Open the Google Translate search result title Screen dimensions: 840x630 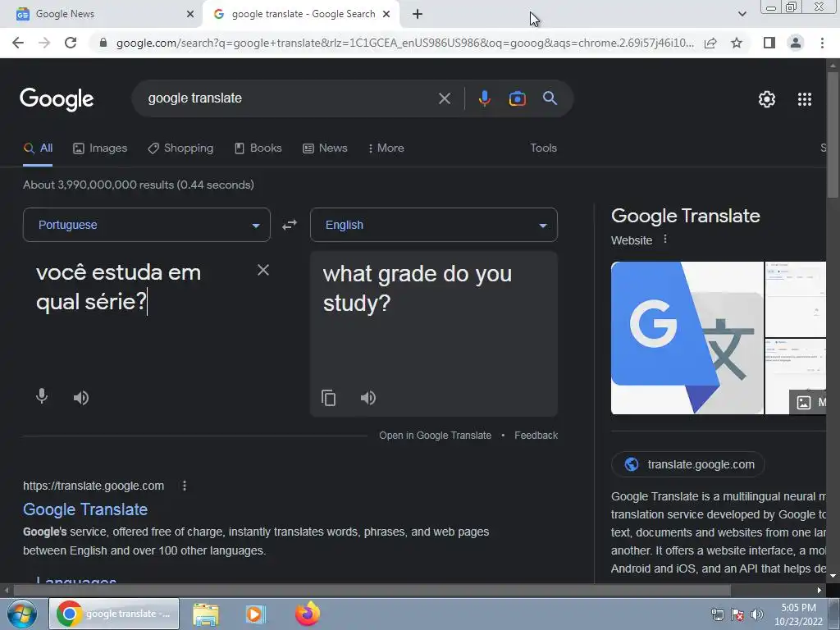coord(85,509)
